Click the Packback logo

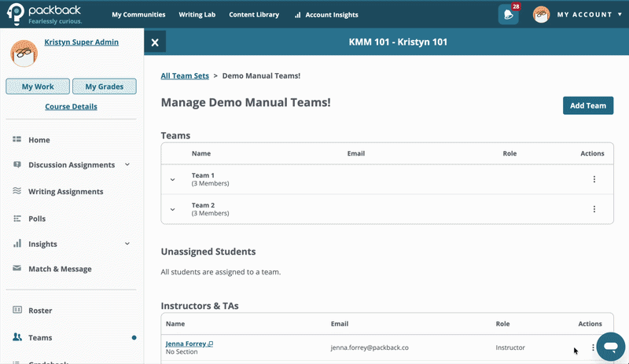(44, 14)
